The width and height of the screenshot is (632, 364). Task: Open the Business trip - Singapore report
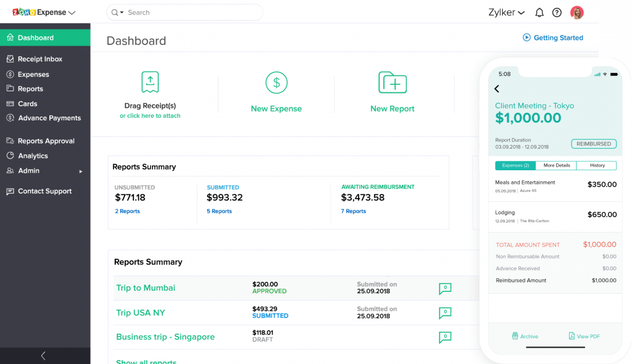[x=165, y=337]
